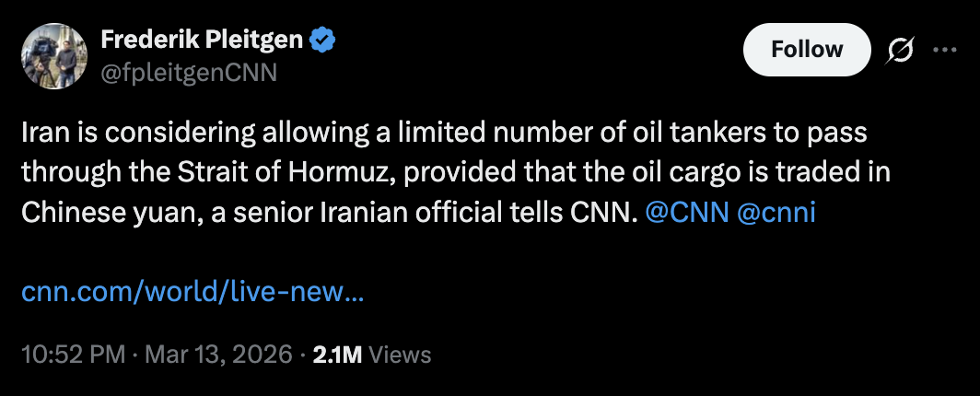Click the Views label

pyautogui.click(x=400, y=355)
